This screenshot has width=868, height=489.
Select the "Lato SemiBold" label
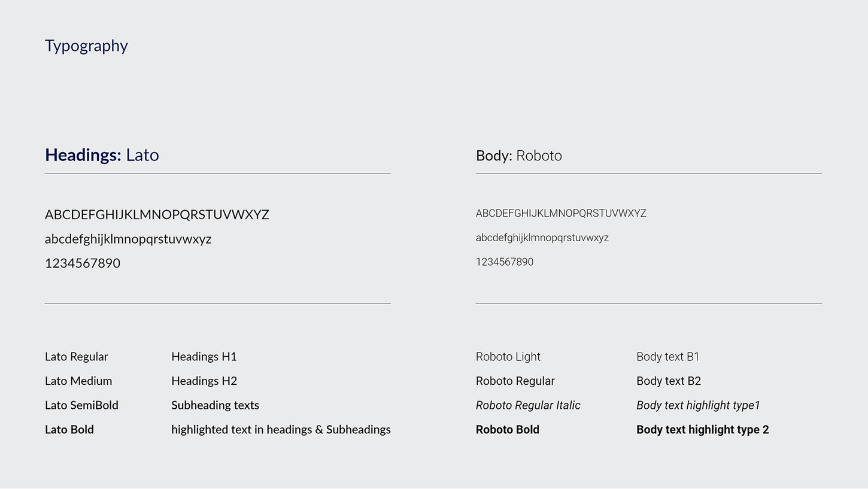[x=81, y=405]
